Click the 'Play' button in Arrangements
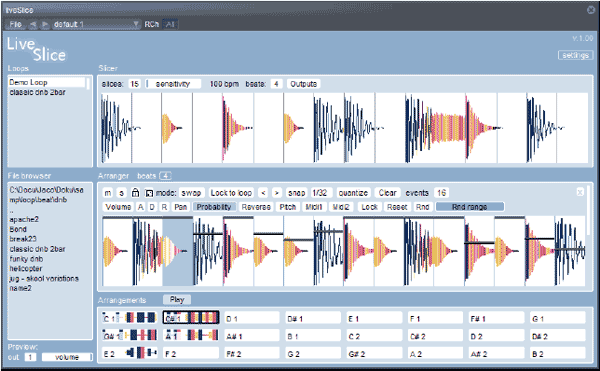 [177, 299]
